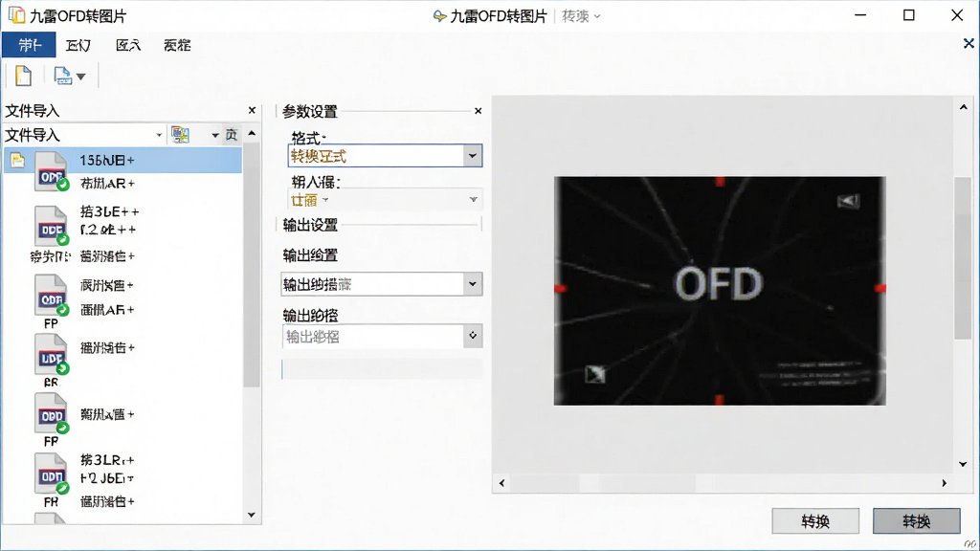
Task: Click the preview horizontal scrollbar right arrow
Action: click(x=944, y=483)
